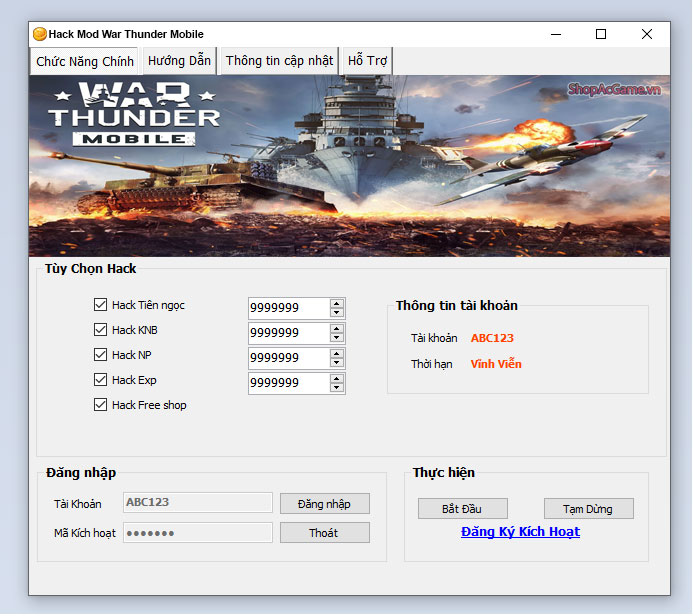Select the Hỗ Trợ tab
Screen dimensions: 693x616
click(367, 61)
